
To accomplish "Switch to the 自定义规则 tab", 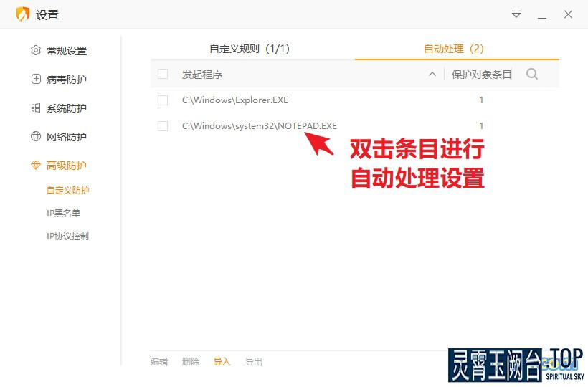I will point(250,49).
